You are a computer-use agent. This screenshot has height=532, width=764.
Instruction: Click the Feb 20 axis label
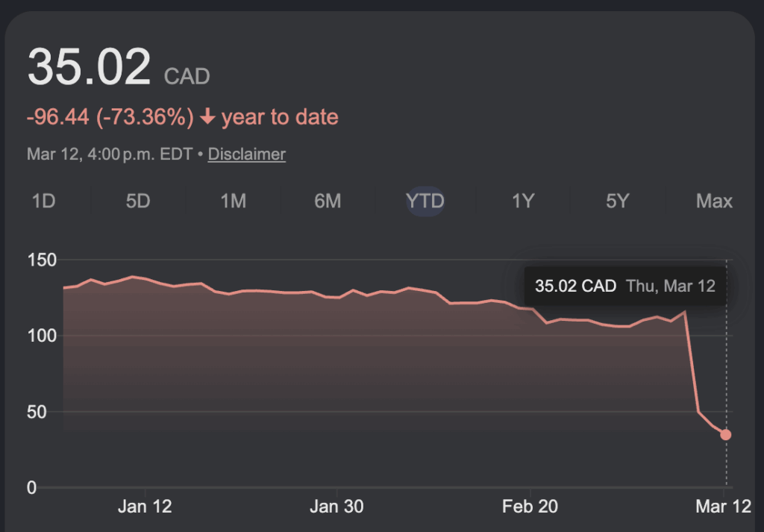530,506
